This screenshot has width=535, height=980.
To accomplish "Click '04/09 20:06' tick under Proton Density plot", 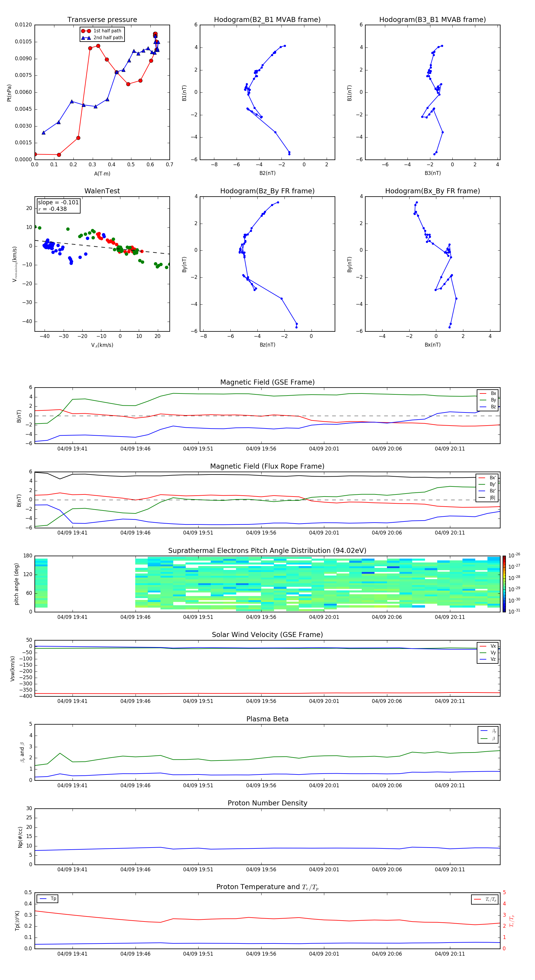I will point(387,870).
